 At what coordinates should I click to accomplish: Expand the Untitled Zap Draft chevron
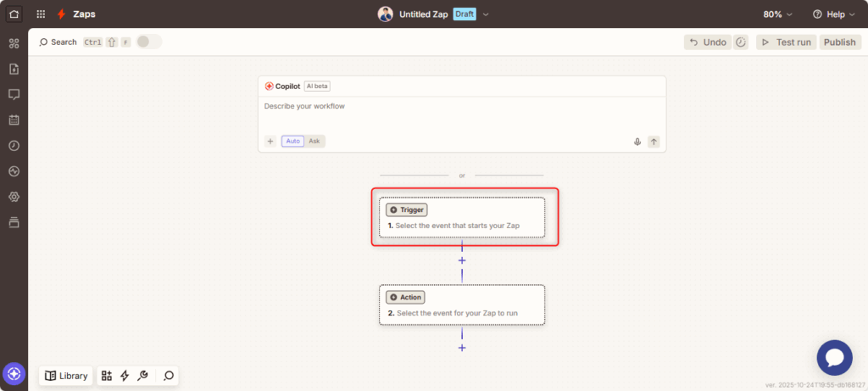click(x=486, y=14)
